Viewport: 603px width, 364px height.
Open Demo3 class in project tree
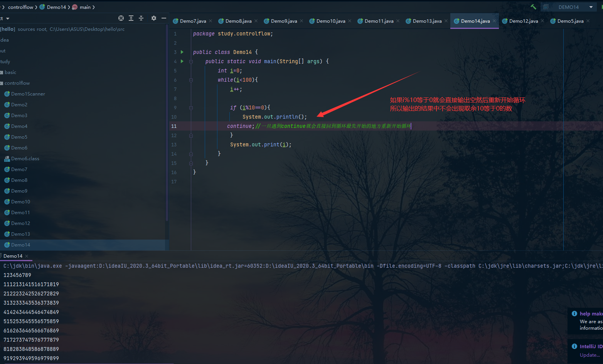point(19,115)
